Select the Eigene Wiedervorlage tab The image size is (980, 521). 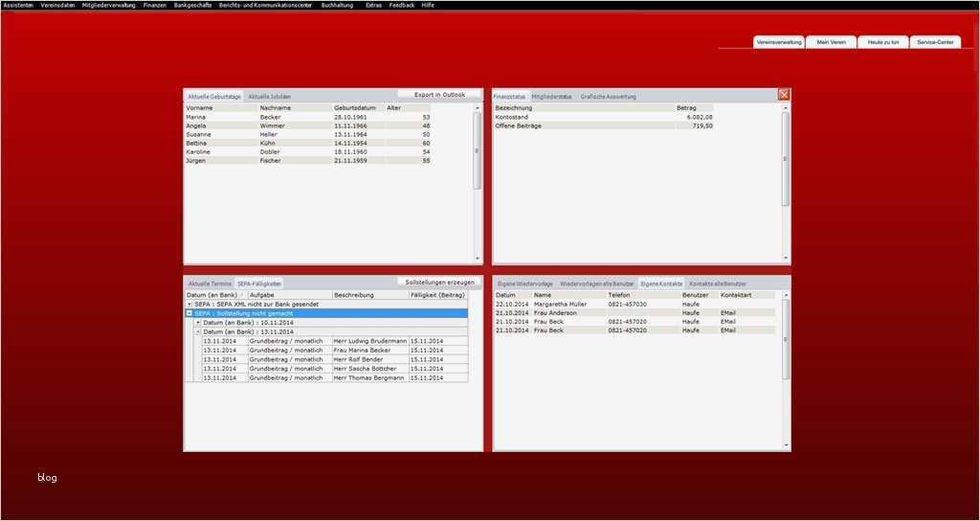[x=525, y=283]
